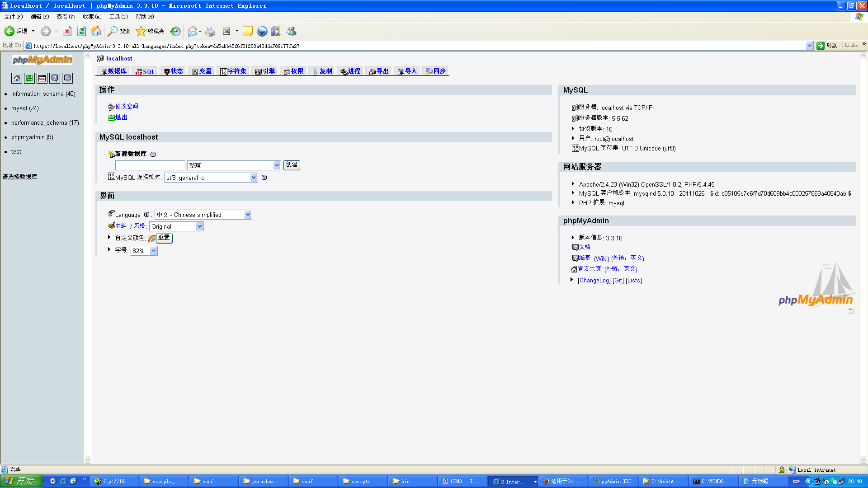Click the new database name input field

pos(150,165)
